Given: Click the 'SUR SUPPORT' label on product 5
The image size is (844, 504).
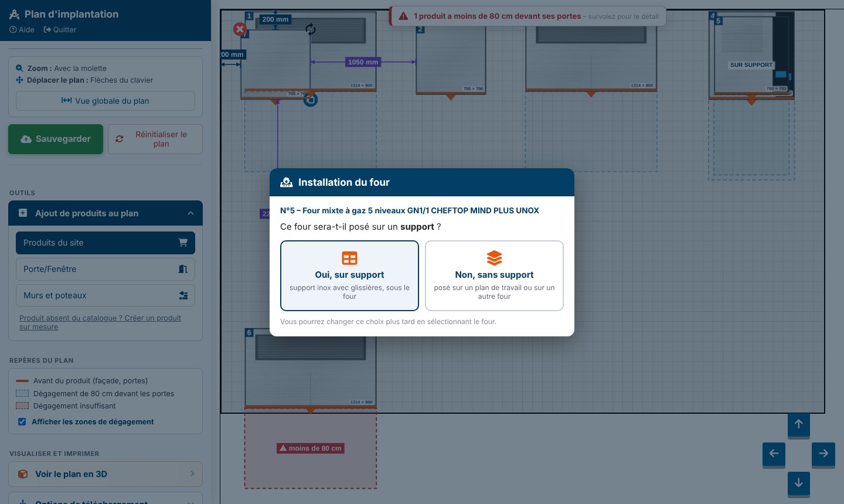Looking at the screenshot, I should point(751,65).
